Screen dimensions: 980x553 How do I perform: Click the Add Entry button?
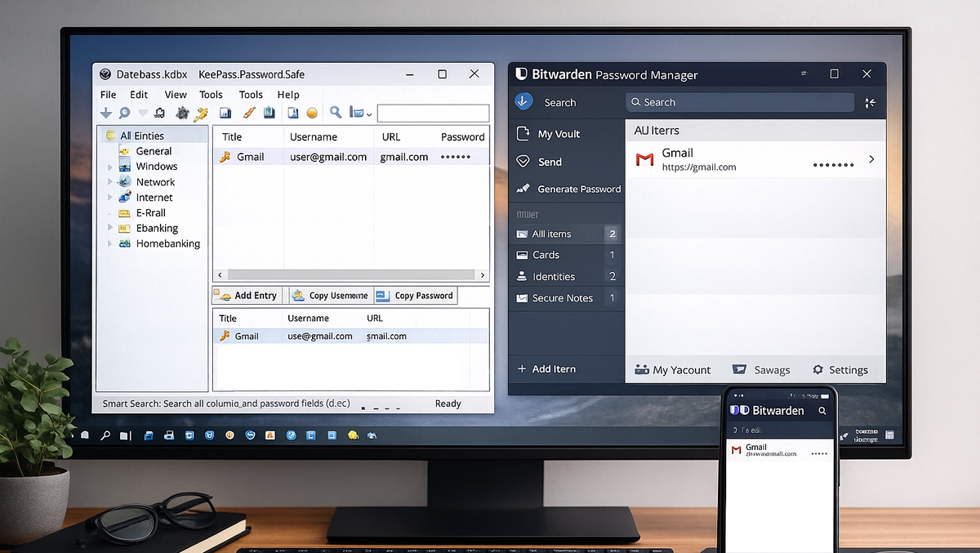(x=248, y=296)
